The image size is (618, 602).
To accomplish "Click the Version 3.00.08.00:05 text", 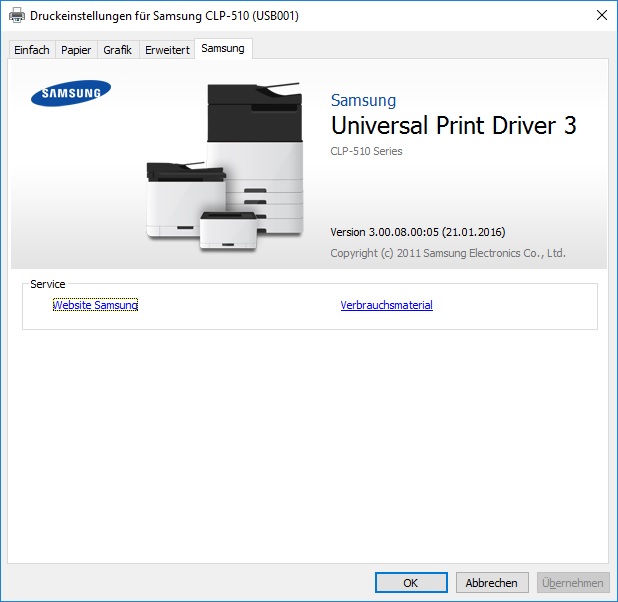I will (418, 232).
